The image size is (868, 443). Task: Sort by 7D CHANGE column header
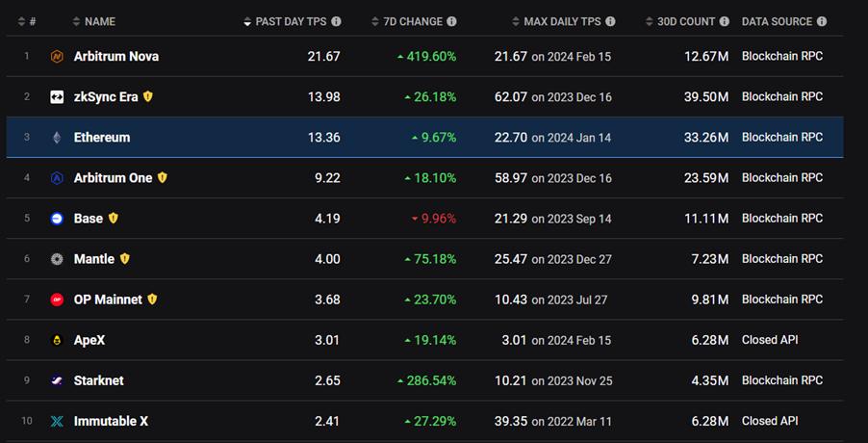coord(407,21)
